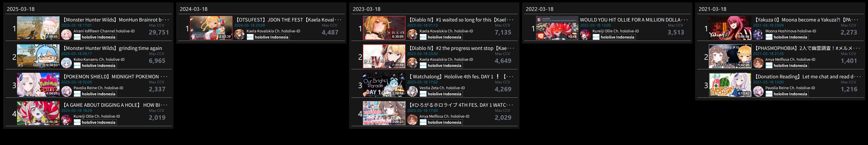This screenshot has width=868, height=145.
Task: Open PHASMOPHOBIA stream title link
Action: click(807, 48)
